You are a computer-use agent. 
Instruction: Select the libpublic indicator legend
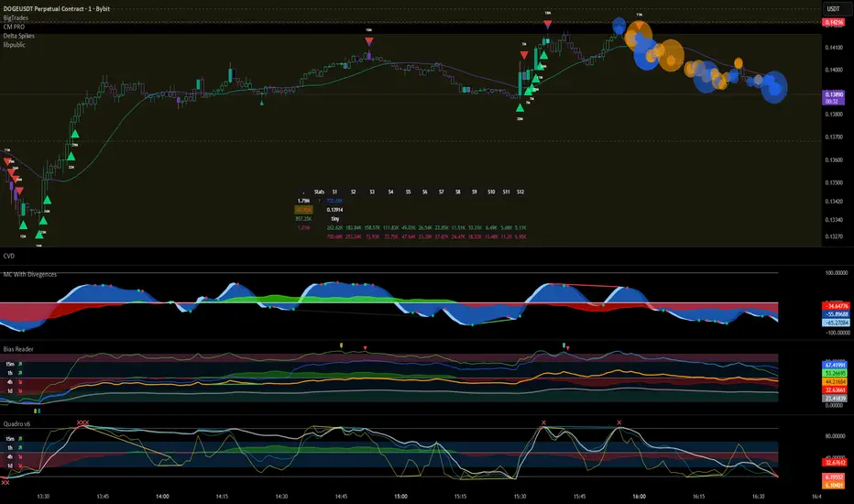coord(14,45)
